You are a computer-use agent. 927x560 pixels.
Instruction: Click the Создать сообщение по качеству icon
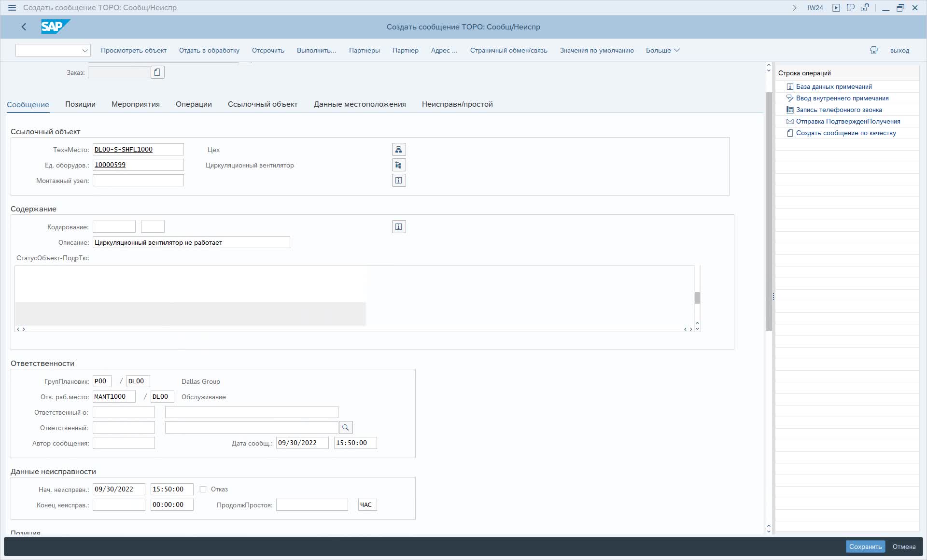point(790,133)
